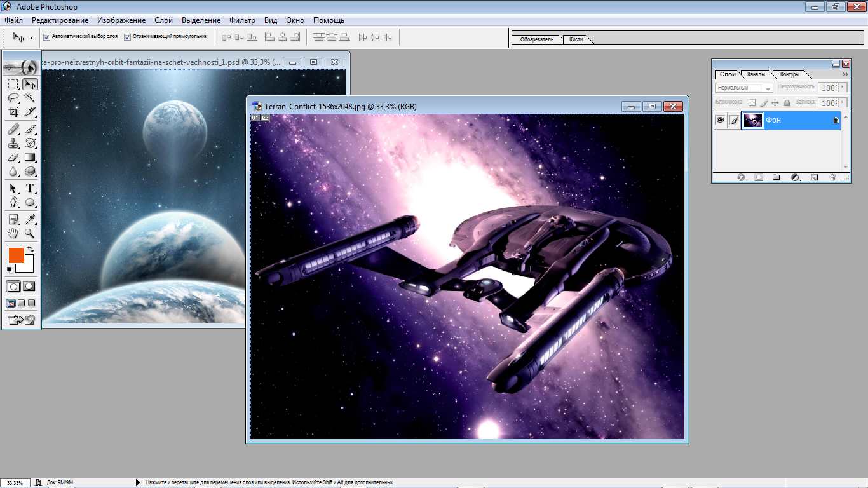This screenshot has width=868, height=488.
Task: Open the Обозреватель file browser tab
Action: (x=537, y=39)
